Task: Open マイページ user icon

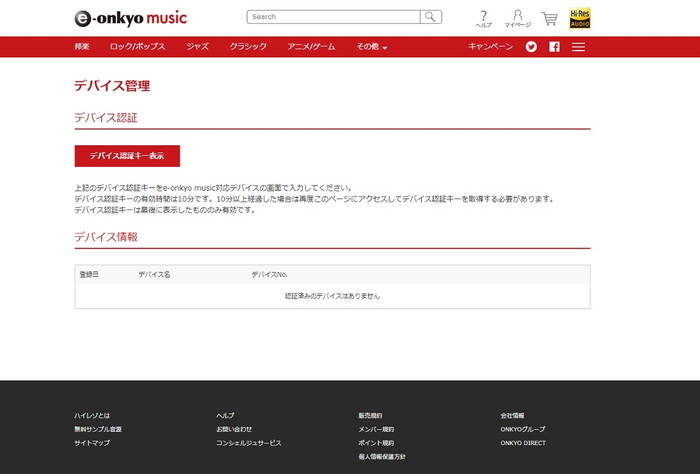Action: [517, 19]
